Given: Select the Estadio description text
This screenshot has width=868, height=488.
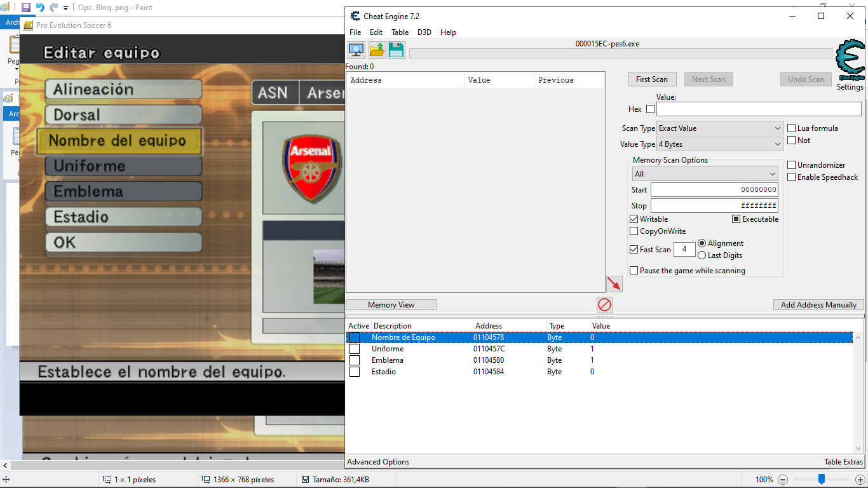Looking at the screenshot, I should 384,372.
